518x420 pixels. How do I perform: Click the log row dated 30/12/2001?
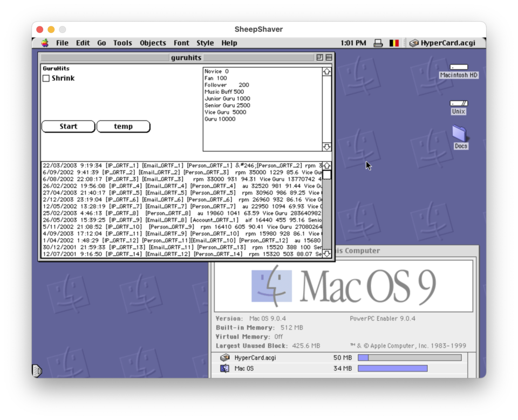(x=182, y=247)
